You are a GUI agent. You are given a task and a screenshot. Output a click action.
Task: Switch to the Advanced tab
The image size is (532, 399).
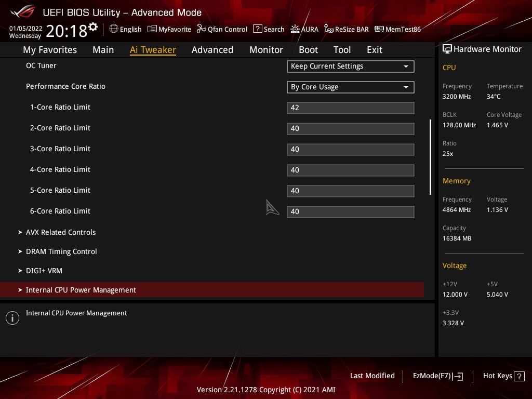pos(212,49)
